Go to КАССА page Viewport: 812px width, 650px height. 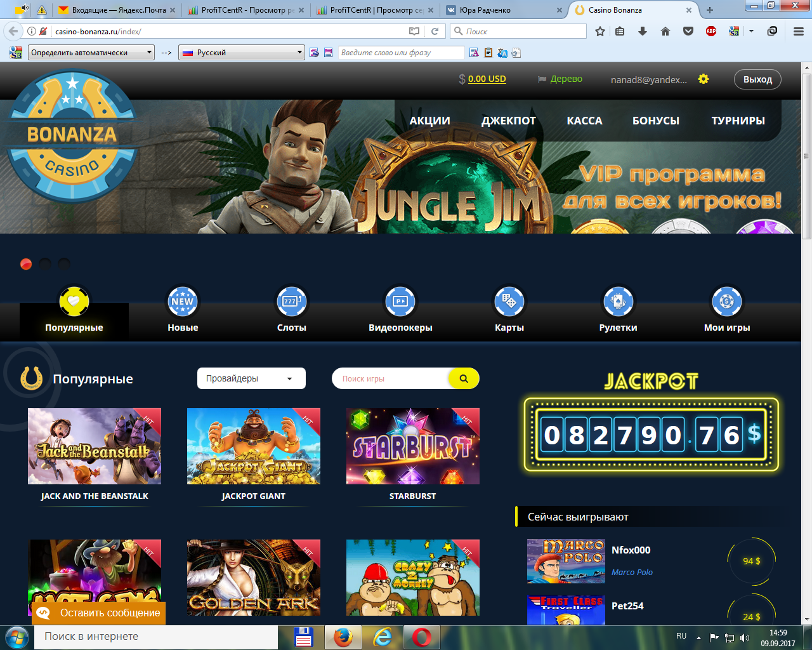point(584,121)
